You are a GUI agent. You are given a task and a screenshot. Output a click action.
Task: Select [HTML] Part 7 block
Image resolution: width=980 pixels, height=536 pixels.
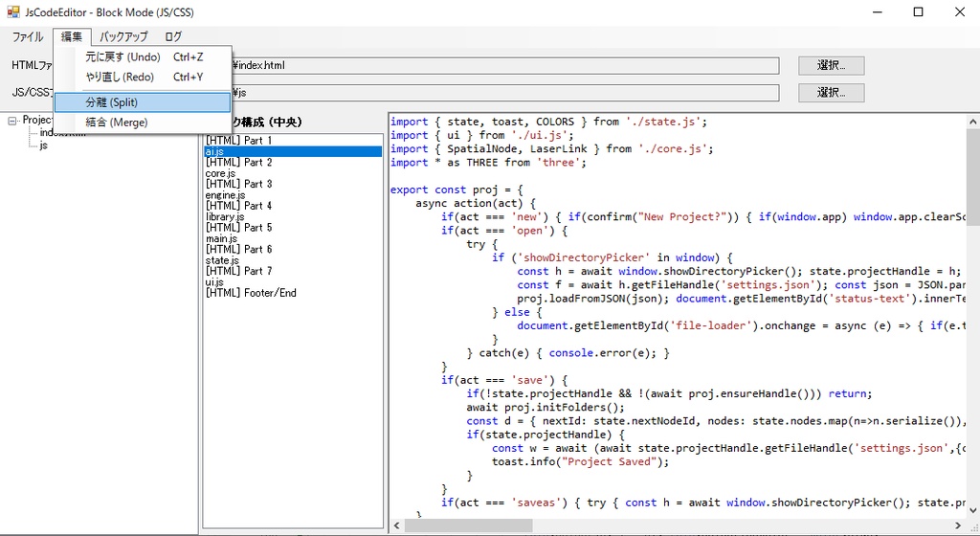(293, 271)
